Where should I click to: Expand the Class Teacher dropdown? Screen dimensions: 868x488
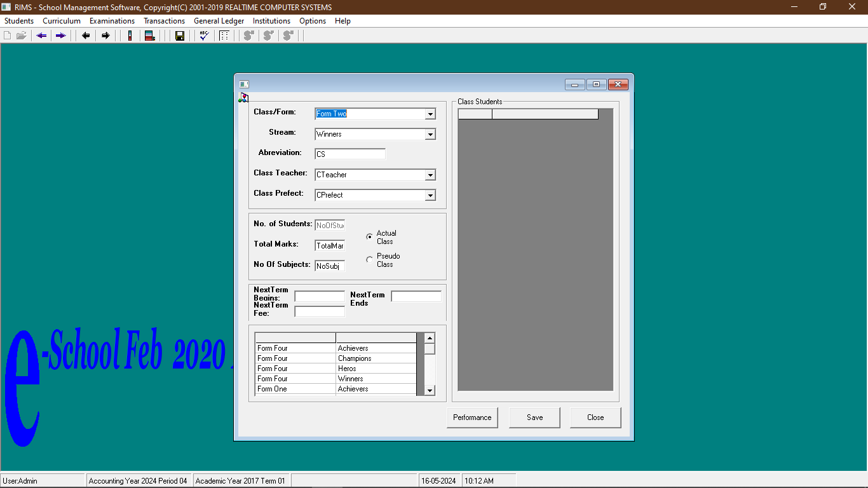[430, 175]
